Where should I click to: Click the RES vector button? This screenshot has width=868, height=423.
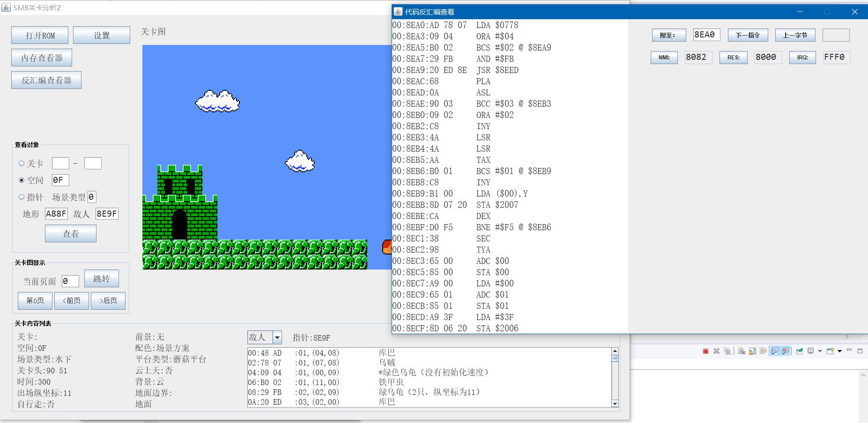(x=734, y=58)
